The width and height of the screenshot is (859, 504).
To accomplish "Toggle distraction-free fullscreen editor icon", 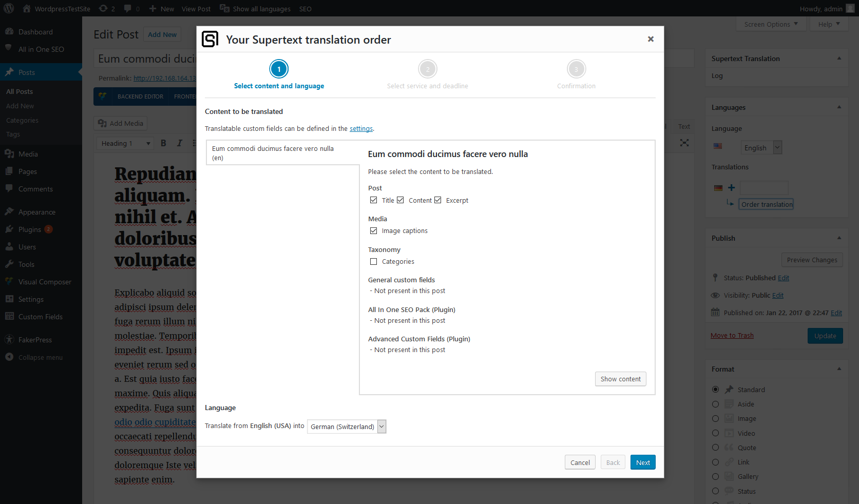I will pos(684,143).
